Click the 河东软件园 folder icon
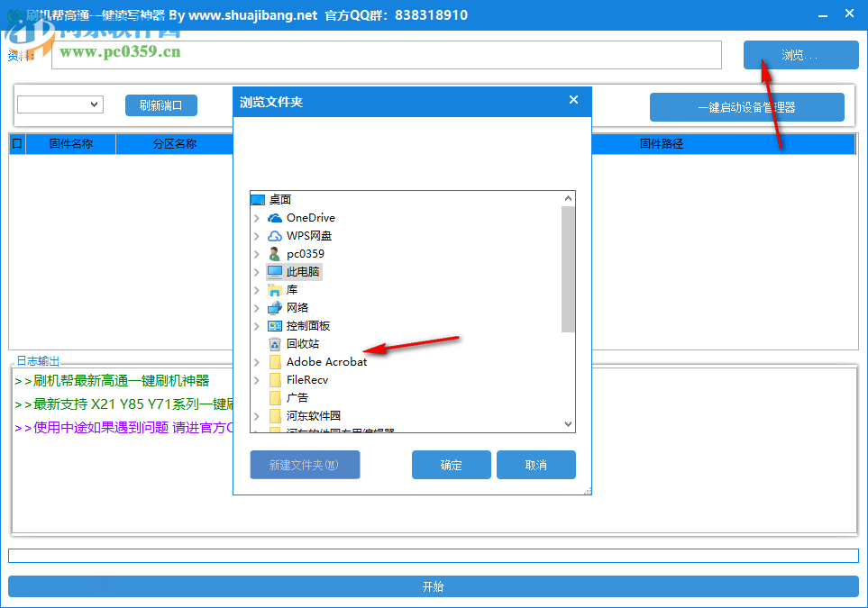Viewport: 868px width, 608px height. point(275,416)
